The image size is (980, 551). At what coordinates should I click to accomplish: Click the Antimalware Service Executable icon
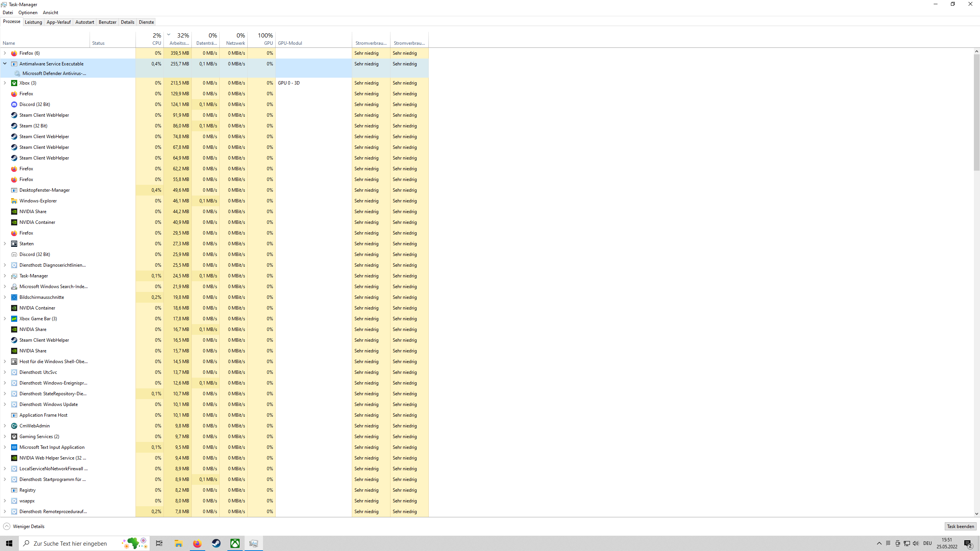(x=14, y=64)
